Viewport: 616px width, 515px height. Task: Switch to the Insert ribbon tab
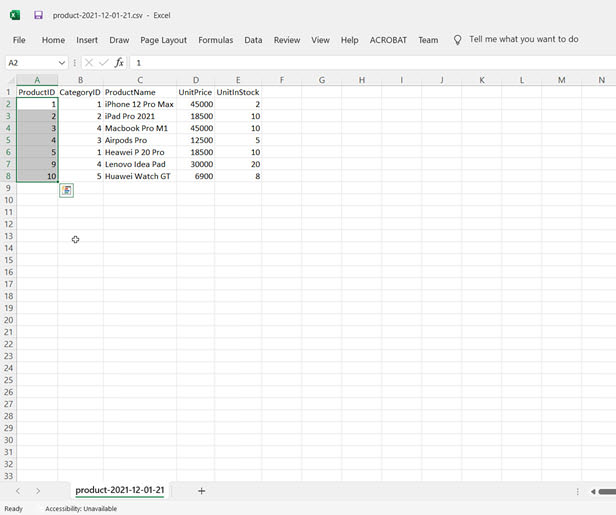[x=87, y=40]
